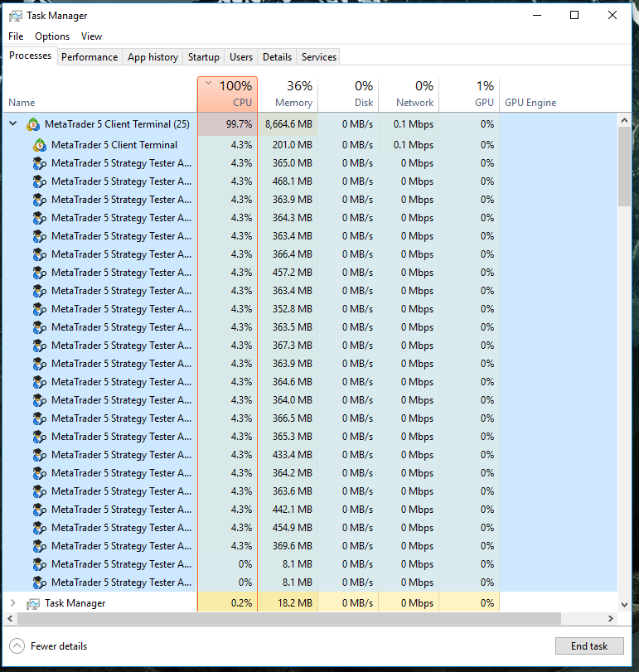Click the GPU Engine column header
Image resolution: width=639 pixels, height=672 pixels.
pyautogui.click(x=530, y=103)
